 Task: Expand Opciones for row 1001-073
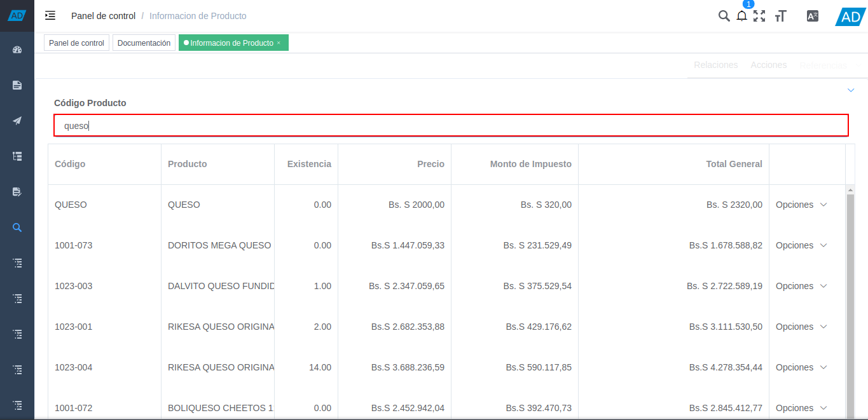pos(801,245)
